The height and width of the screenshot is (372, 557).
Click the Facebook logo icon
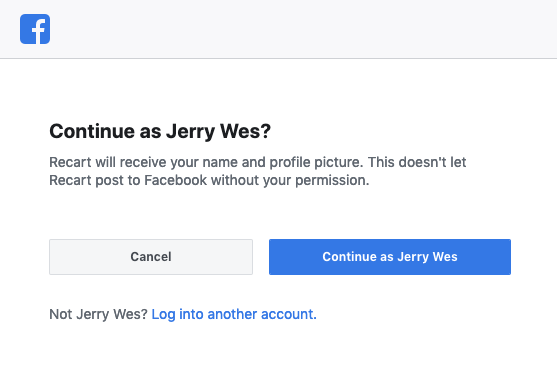click(35, 29)
